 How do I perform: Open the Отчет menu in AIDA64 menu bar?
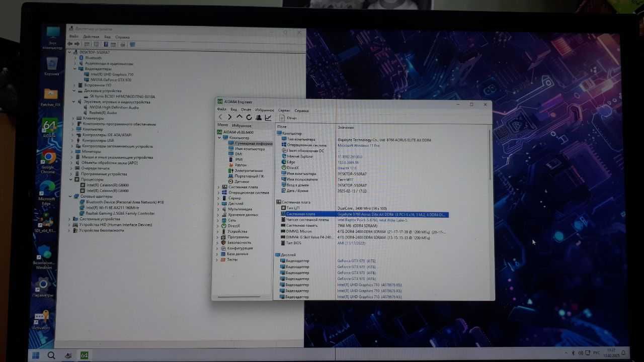(246, 110)
